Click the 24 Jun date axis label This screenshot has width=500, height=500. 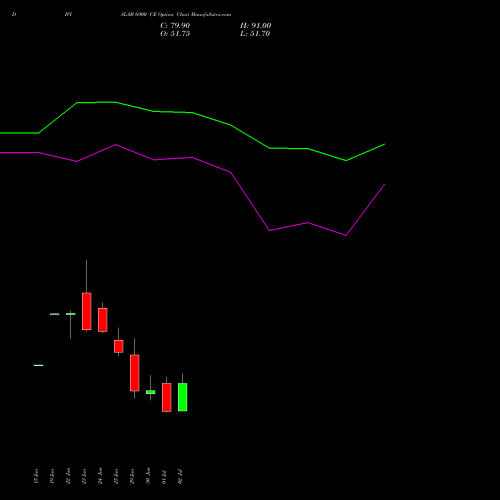pos(100,476)
